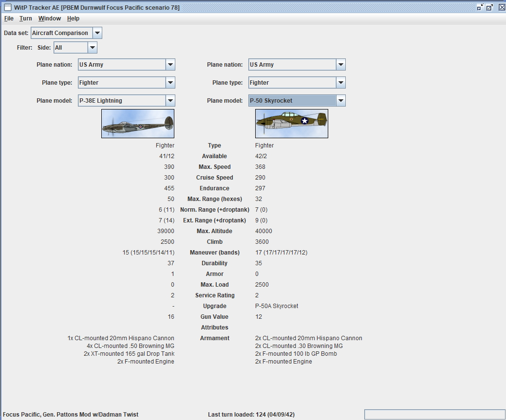Open the Turn menu
Viewport: 506px width, 420px height.
coord(25,18)
